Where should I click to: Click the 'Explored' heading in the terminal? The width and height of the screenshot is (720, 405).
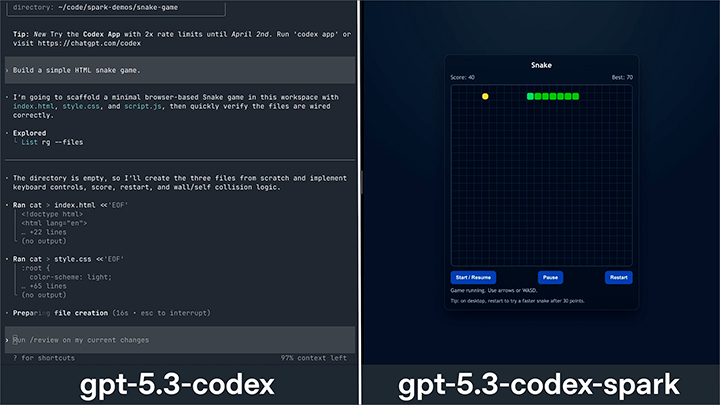click(29, 133)
